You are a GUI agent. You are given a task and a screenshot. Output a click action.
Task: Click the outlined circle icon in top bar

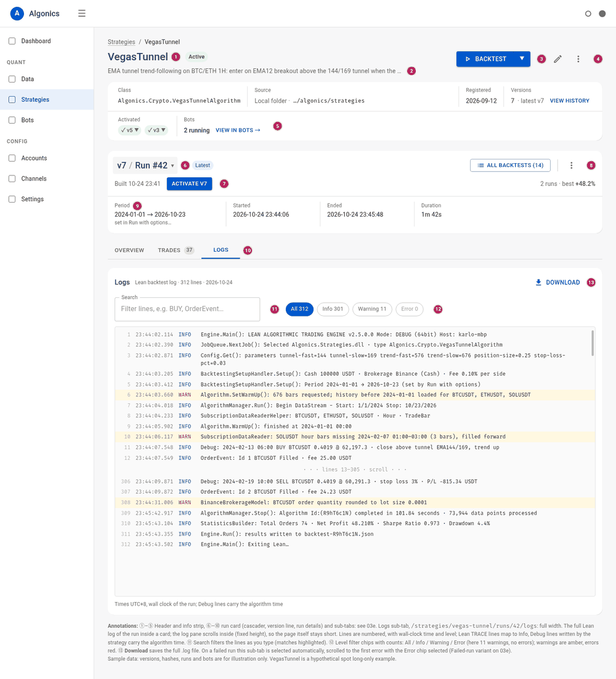click(588, 14)
